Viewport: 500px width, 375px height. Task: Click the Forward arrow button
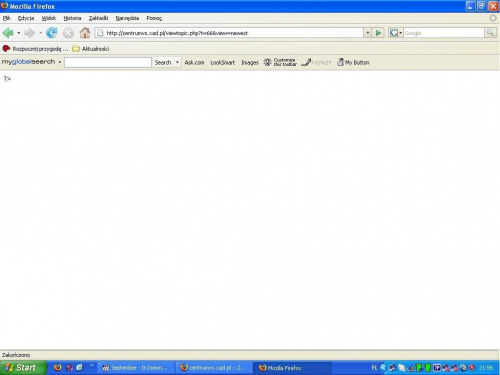tap(30, 33)
